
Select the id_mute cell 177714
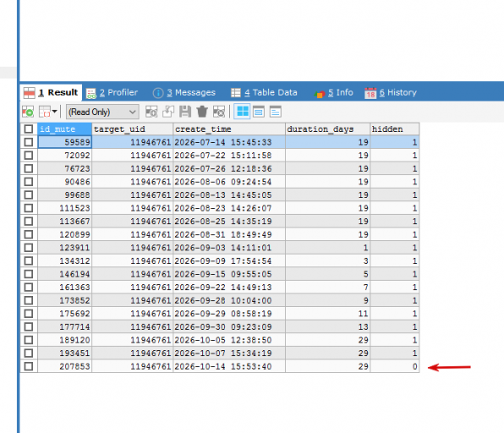64,326
